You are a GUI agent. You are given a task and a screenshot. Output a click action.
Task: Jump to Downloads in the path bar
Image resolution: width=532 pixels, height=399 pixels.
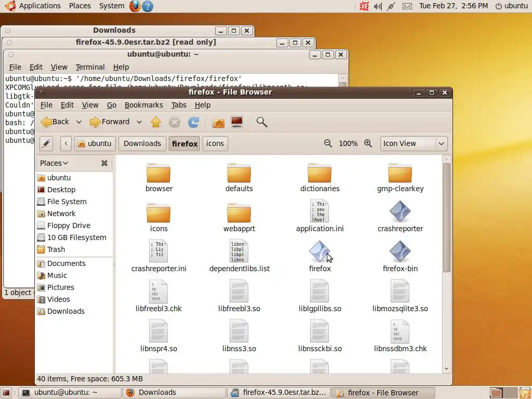(x=142, y=143)
